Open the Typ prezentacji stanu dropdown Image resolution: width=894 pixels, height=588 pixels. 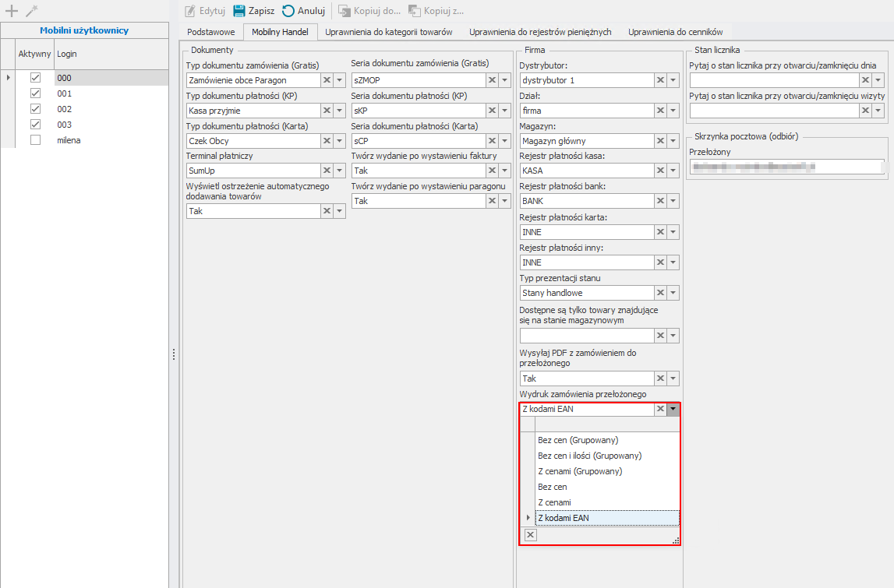[673, 293]
